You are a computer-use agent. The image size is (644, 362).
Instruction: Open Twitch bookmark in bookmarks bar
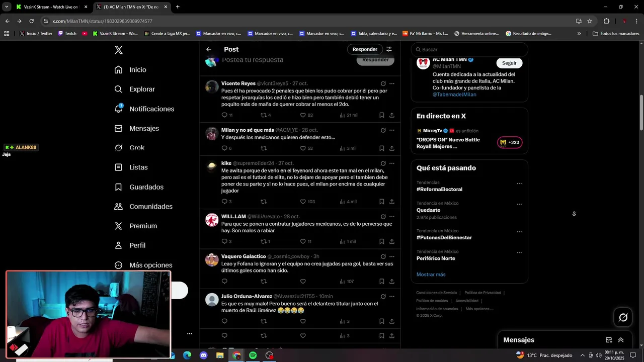pyautogui.click(x=67, y=34)
